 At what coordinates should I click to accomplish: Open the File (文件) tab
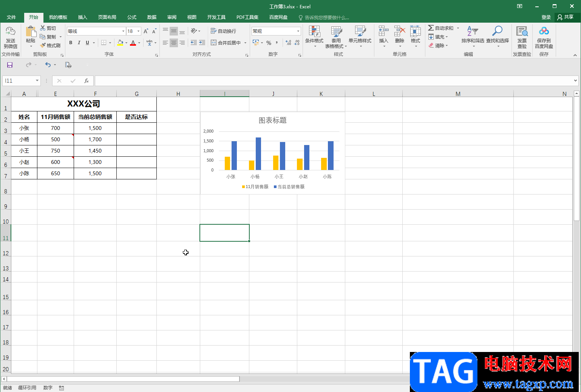[11, 17]
